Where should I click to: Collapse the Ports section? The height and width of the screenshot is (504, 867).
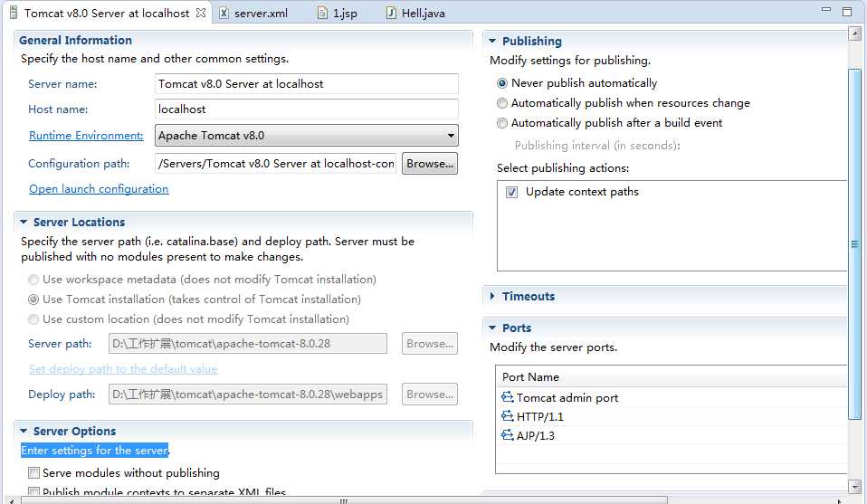coord(492,328)
